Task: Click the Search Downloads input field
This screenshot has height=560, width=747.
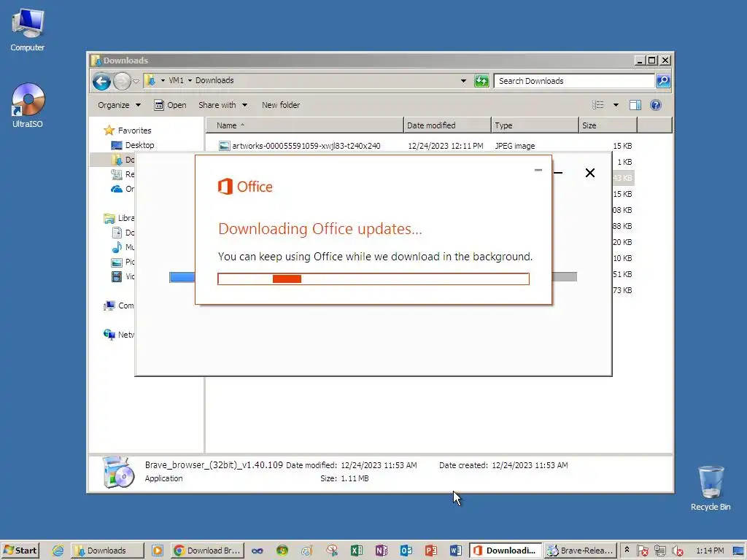Action: [x=574, y=81]
